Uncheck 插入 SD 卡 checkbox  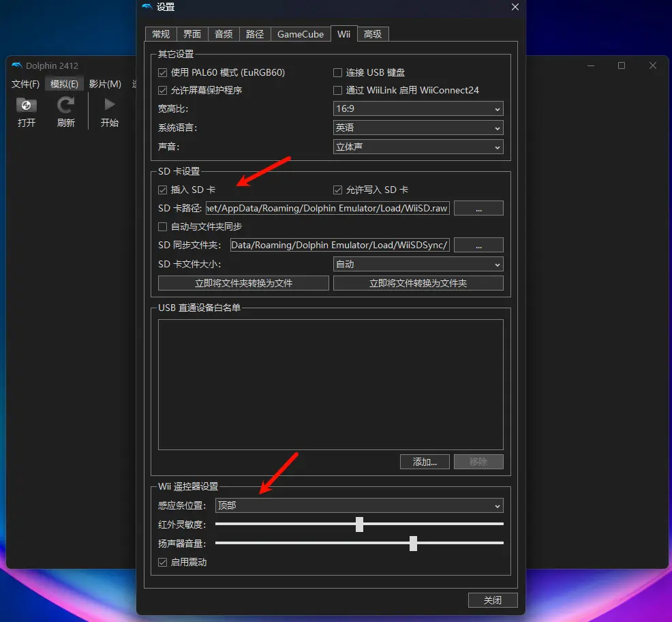coord(162,190)
